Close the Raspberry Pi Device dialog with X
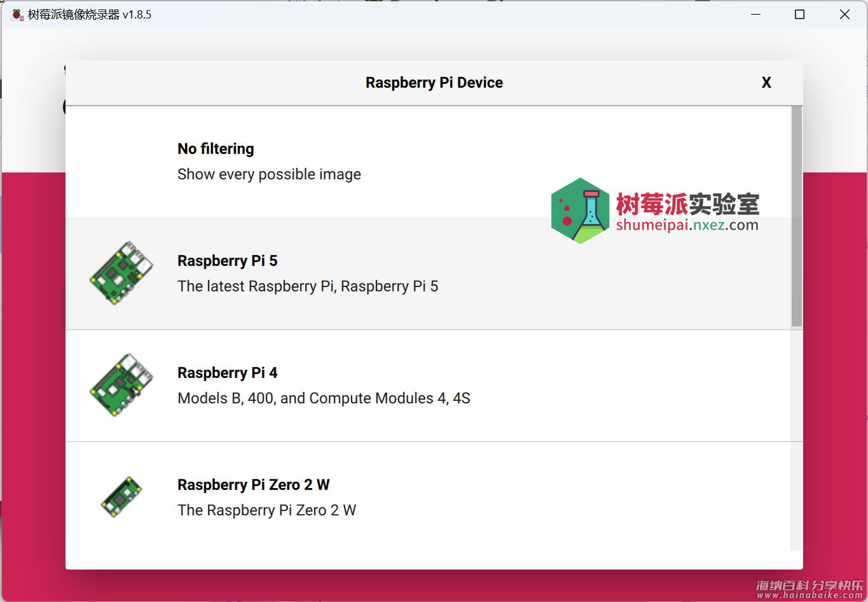Image resolution: width=868 pixels, height=602 pixels. [766, 83]
